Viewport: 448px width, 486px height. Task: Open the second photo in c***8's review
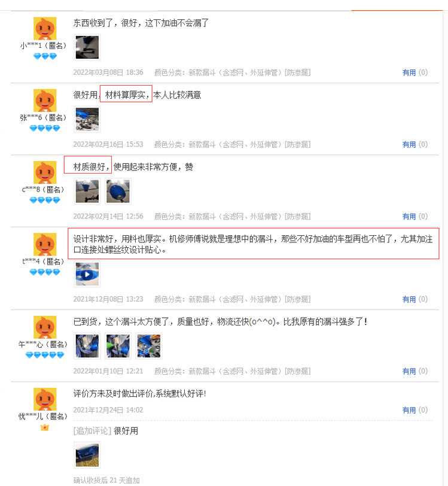click(x=118, y=192)
